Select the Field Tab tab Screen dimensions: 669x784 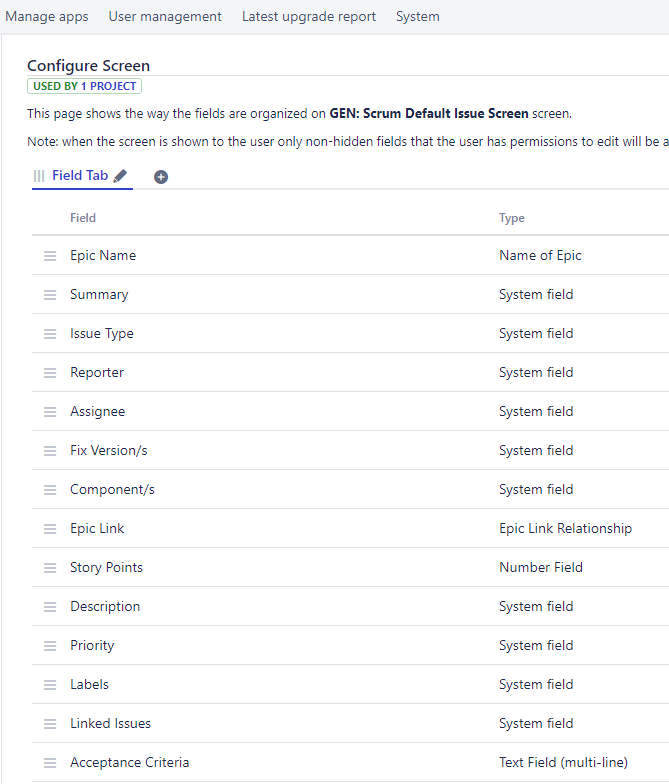click(x=80, y=176)
